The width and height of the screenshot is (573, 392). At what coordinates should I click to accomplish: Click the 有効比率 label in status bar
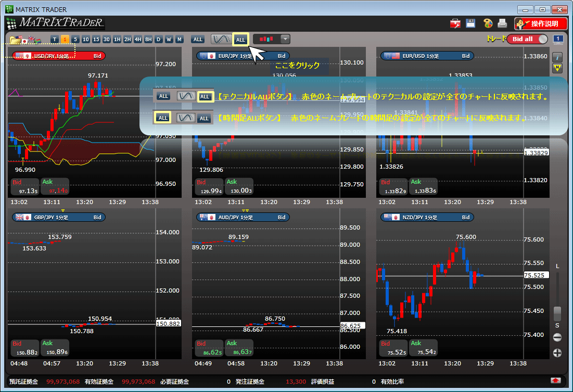click(392, 382)
